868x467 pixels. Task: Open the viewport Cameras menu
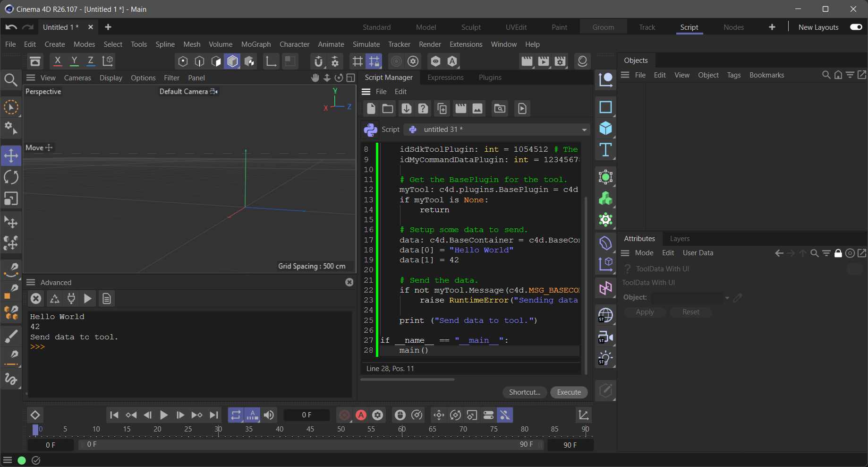coord(77,78)
